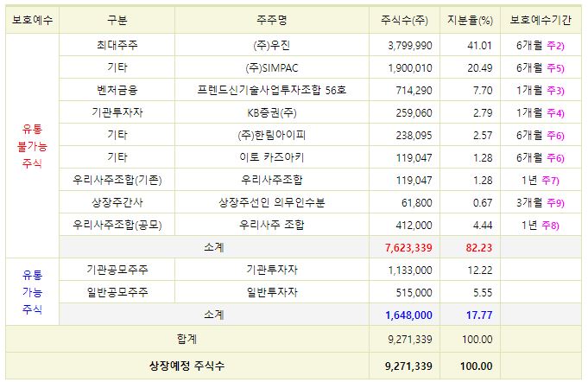Open footnote 주6) in the (주)한림아이피 row

tap(555, 136)
